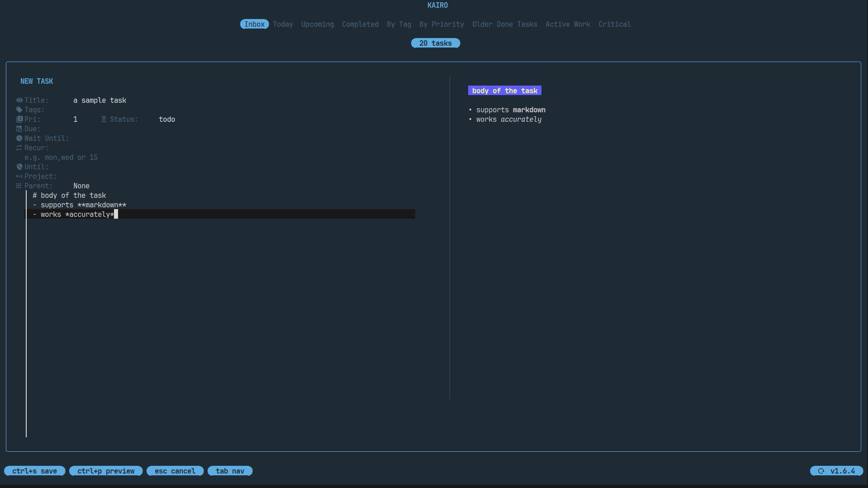Select the By Tag tab
868x488 pixels.
point(399,24)
